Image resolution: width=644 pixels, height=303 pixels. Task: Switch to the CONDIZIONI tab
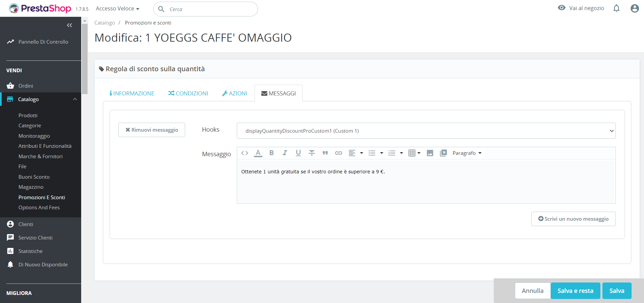pos(188,93)
